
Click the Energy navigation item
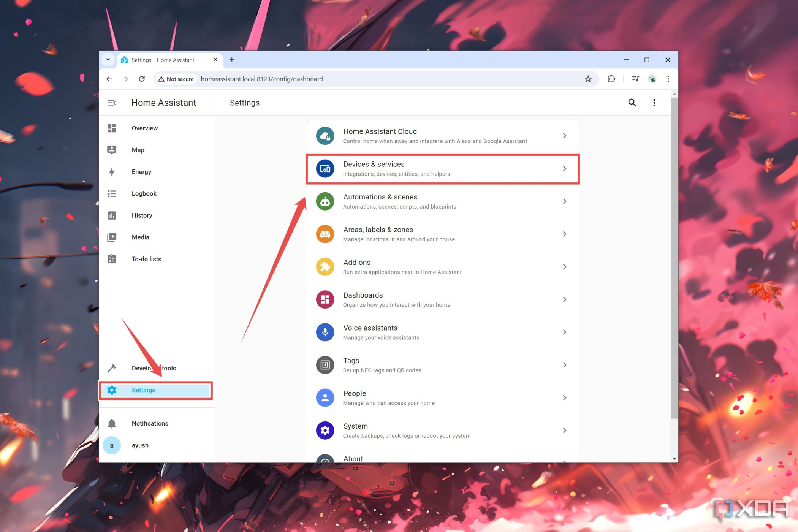[x=141, y=172]
